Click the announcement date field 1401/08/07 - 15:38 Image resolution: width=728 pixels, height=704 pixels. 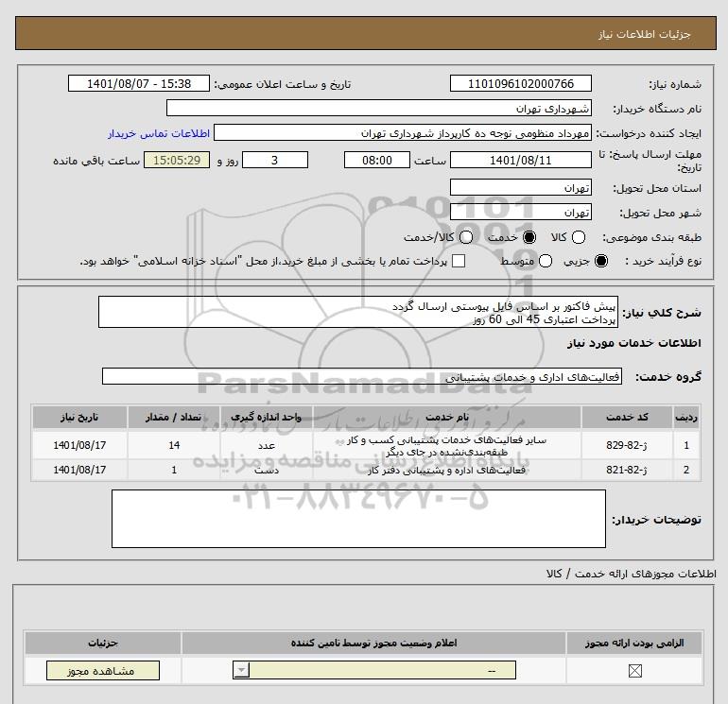(139, 83)
